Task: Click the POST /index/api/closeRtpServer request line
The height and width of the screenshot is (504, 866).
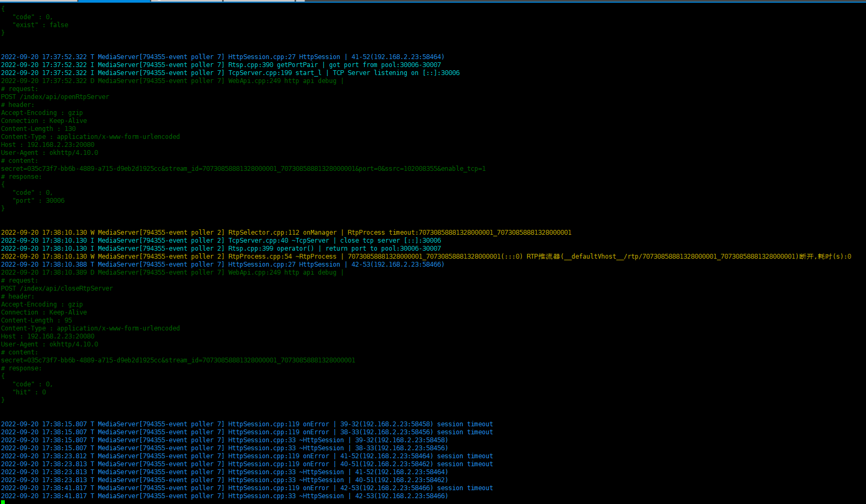Action: [x=57, y=288]
